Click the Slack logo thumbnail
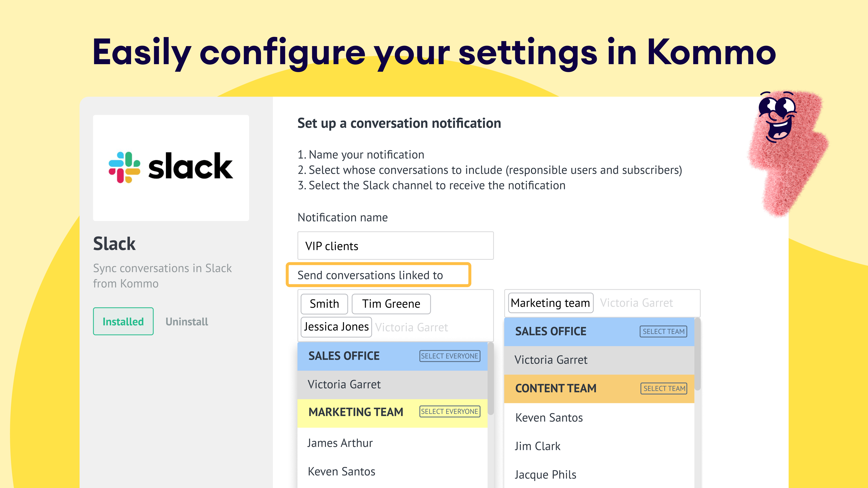Screen dimensions: 868x488 [x=171, y=168]
